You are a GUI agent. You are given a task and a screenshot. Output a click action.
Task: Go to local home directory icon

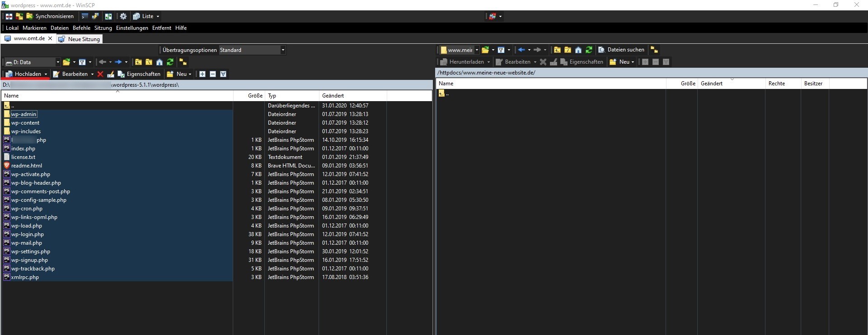pos(160,62)
